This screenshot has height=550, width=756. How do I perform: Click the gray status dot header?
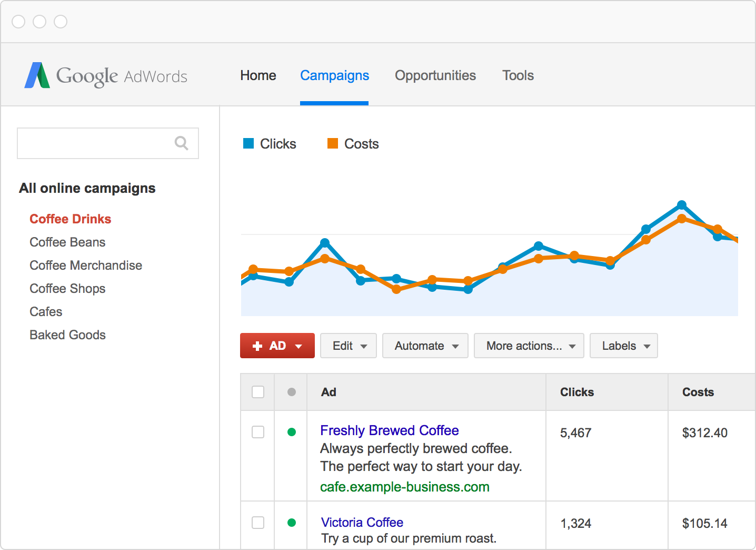coord(292,392)
